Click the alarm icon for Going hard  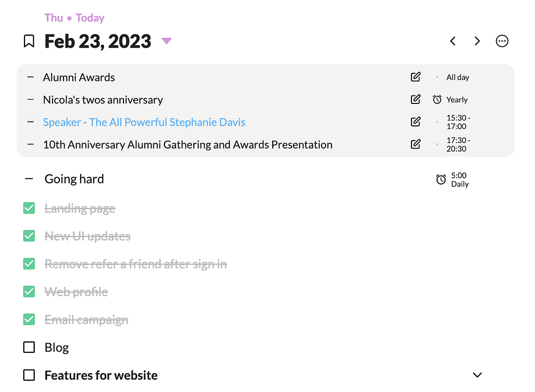441,180
